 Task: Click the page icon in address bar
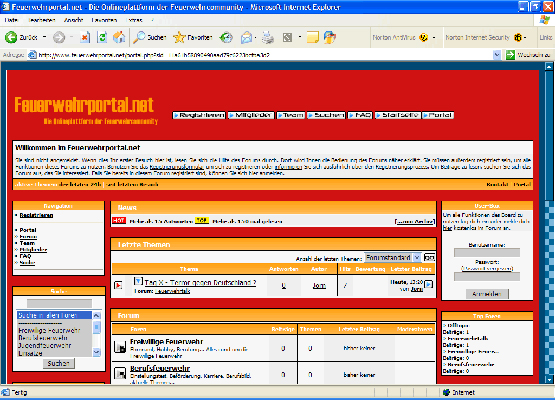[x=33, y=55]
